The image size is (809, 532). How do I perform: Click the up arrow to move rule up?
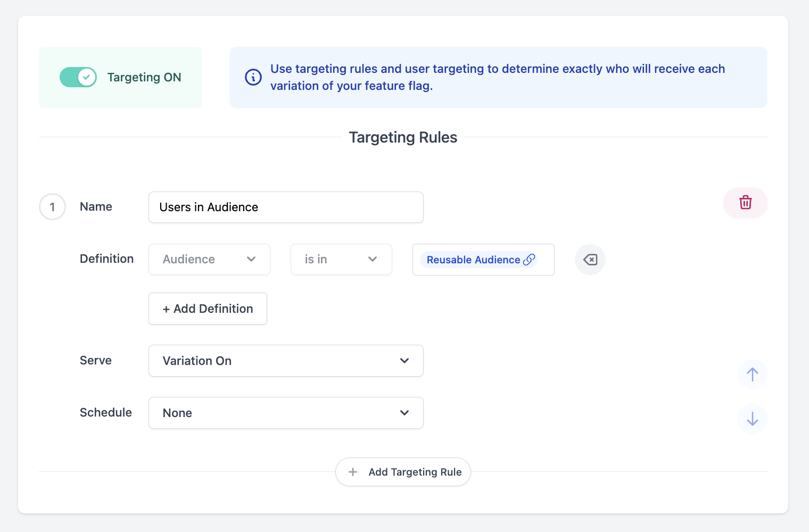click(752, 374)
